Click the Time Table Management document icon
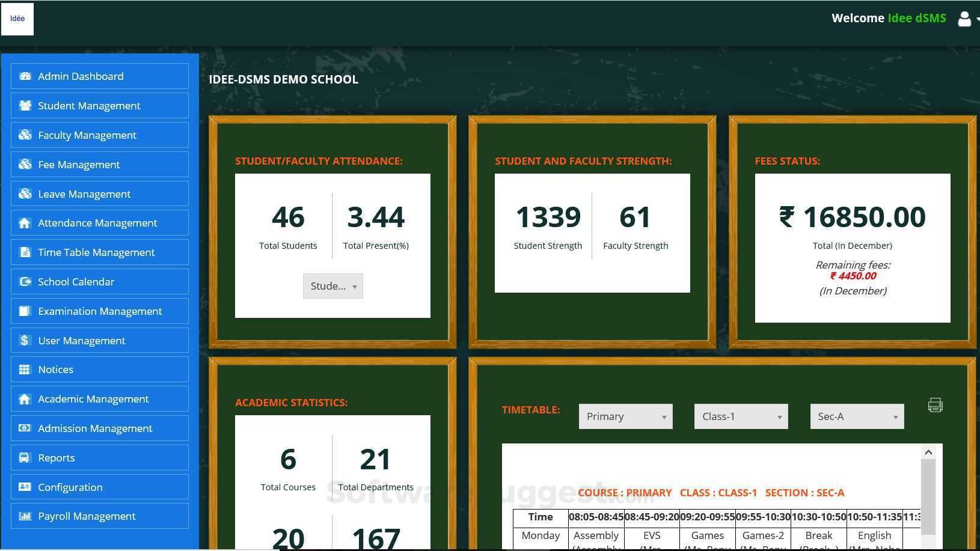The image size is (980, 551). pyautogui.click(x=25, y=252)
